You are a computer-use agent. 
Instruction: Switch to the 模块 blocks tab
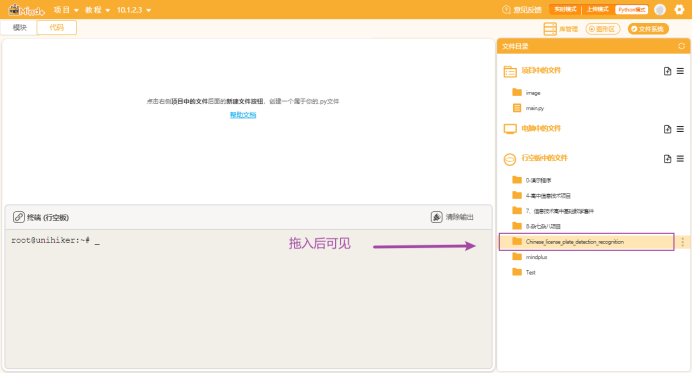(x=19, y=27)
